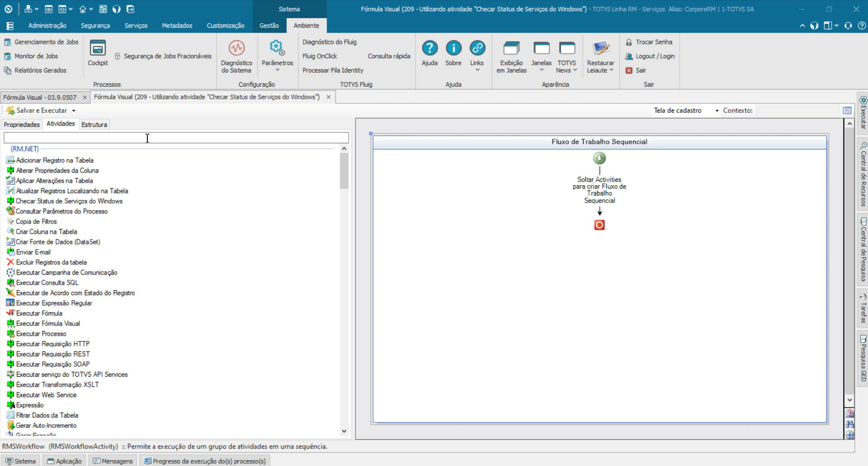Open the Parâmetros gear icon
Screen dimensions: 868x466
(277, 48)
